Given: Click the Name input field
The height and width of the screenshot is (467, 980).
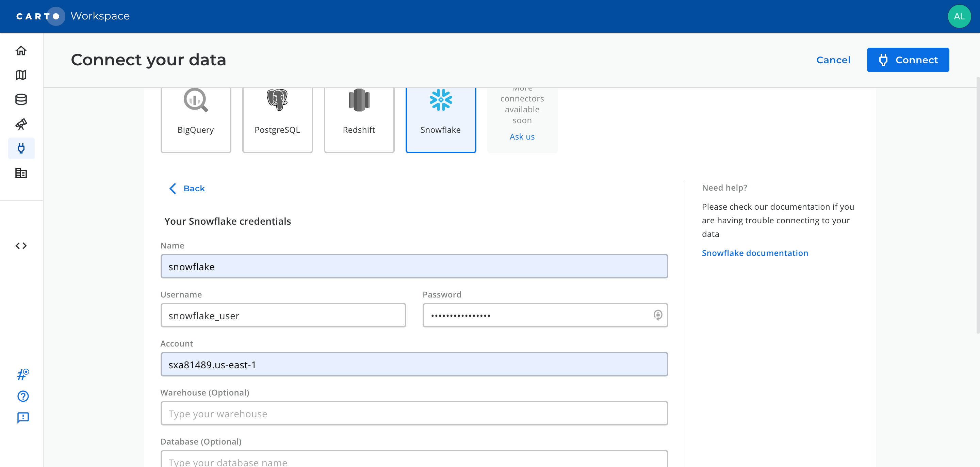Looking at the screenshot, I should click(414, 267).
